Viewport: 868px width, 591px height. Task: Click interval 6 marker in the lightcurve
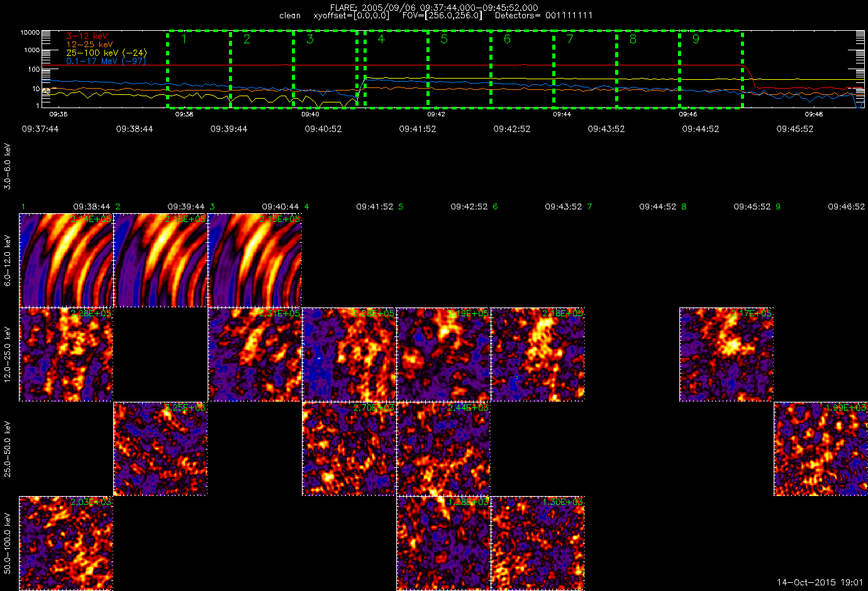pos(507,39)
